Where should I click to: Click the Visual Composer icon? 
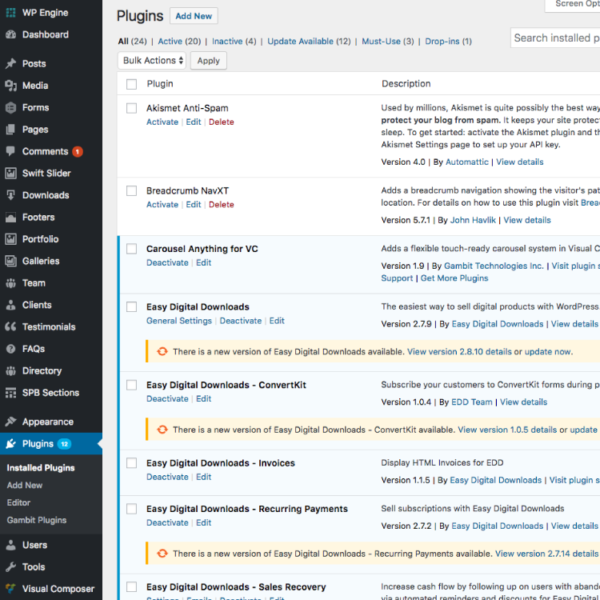[x=11, y=589]
